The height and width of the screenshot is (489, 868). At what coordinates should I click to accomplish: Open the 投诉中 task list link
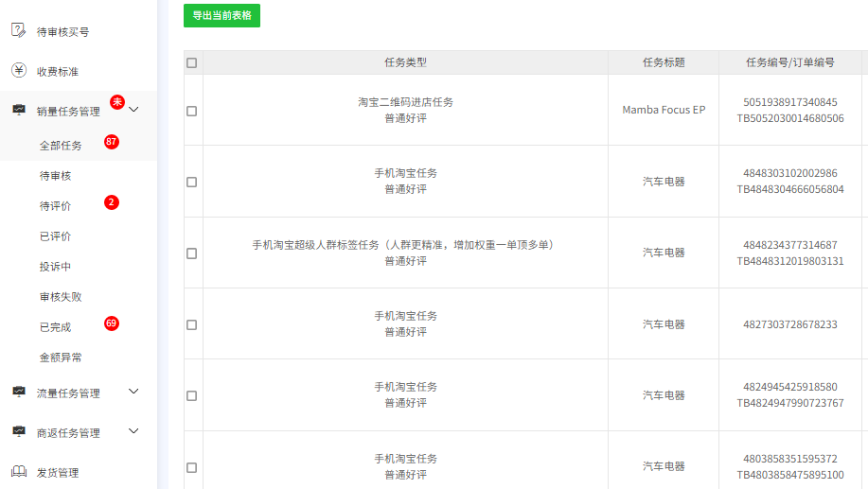[x=55, y=267]
